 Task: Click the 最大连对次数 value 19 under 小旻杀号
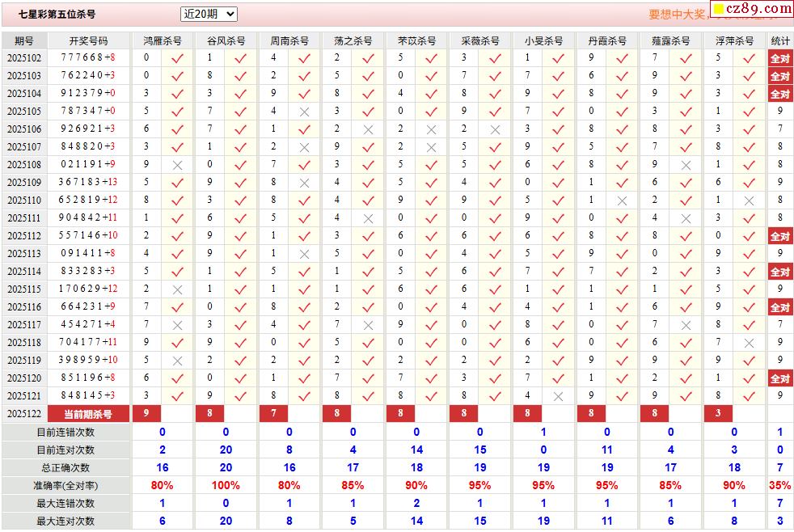pos(543,521)
